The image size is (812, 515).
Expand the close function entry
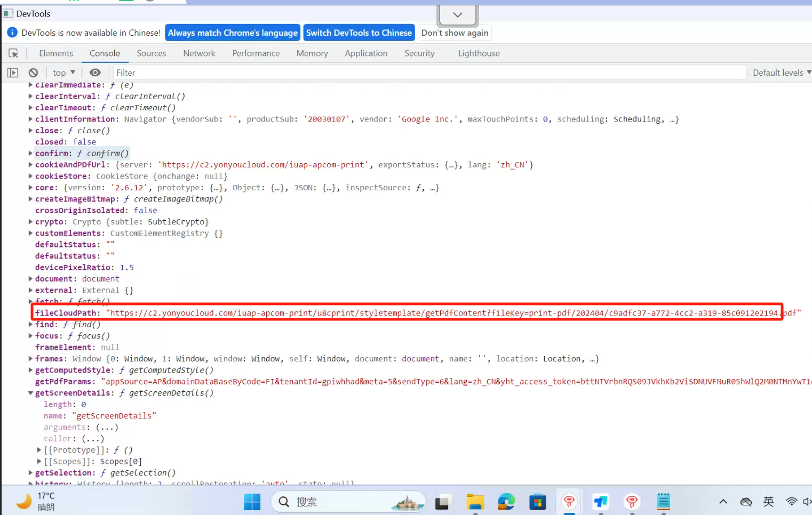[x=30, y=131]
